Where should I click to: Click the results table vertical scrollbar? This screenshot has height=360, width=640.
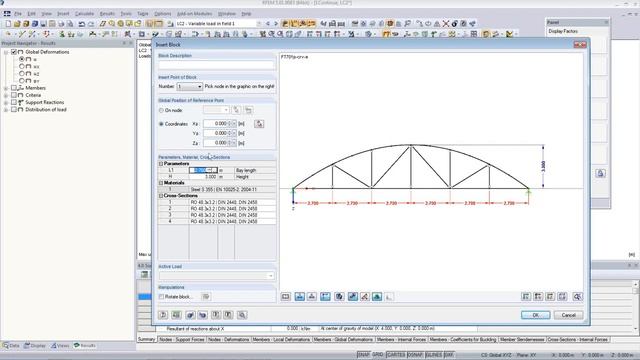point(636,306)
